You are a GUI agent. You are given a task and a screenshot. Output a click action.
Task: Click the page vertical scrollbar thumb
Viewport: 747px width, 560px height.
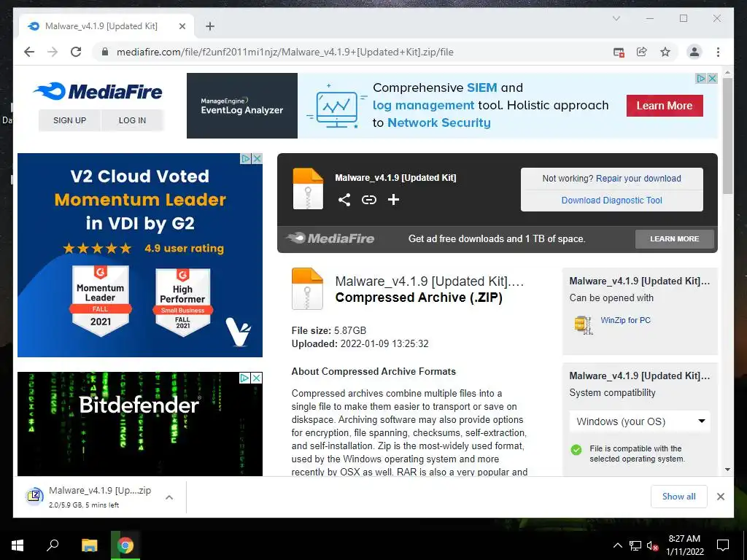click(727, 136)
